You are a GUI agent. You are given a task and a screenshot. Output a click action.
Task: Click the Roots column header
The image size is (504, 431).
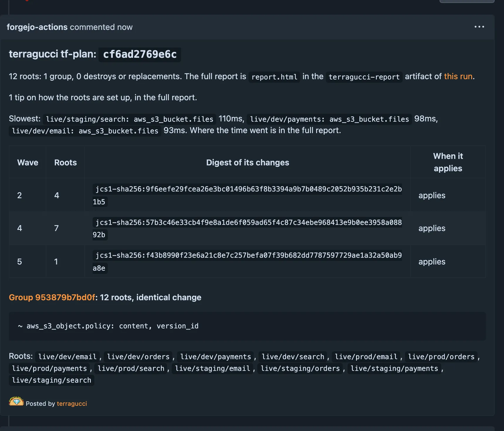click(65, 162)
